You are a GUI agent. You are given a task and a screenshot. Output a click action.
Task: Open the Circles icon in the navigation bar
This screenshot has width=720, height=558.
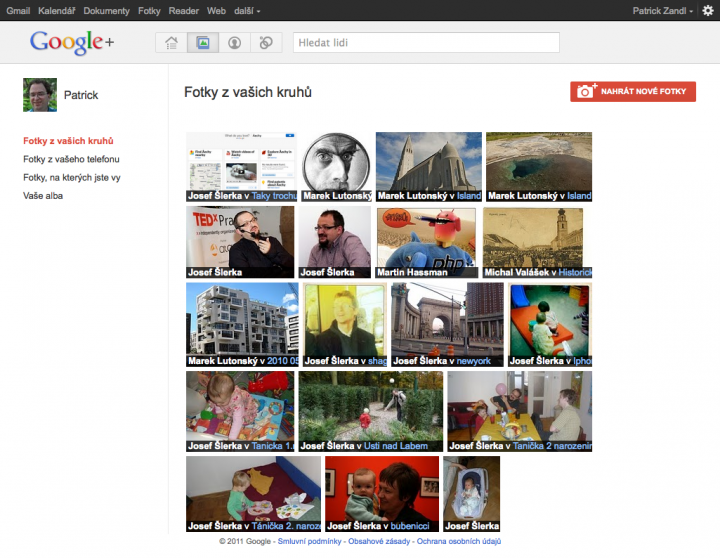[x=266, y=43]
